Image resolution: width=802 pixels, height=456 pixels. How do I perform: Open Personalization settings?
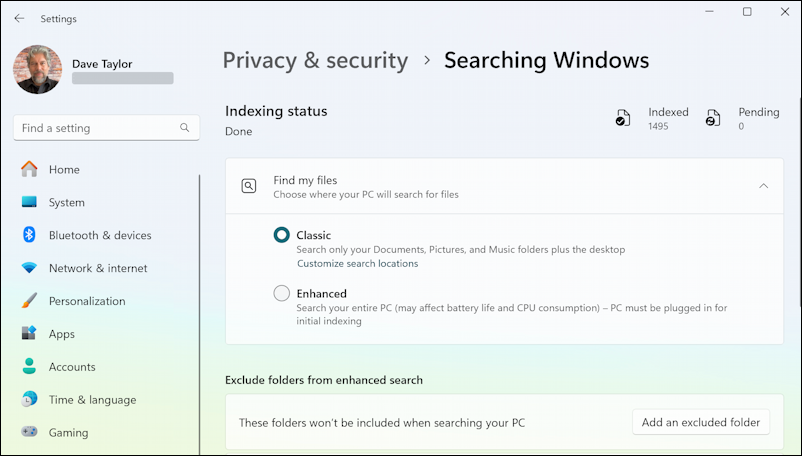(87, 301)
